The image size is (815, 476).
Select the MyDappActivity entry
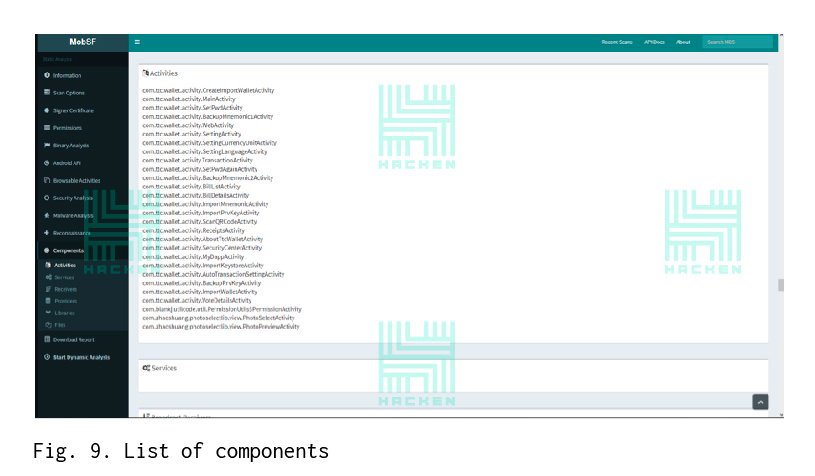click(x=193, y=257)
